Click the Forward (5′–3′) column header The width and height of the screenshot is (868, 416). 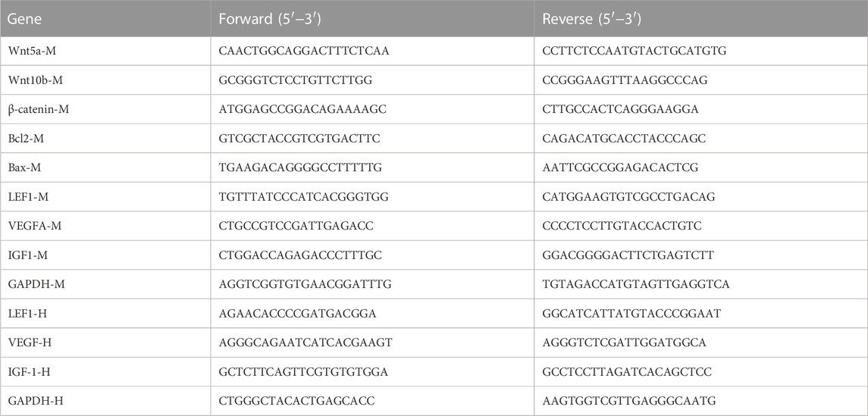point(372,18)
